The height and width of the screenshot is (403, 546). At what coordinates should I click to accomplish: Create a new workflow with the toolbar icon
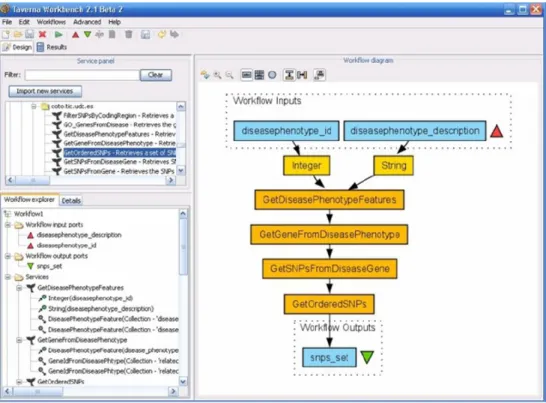point(6,34)
